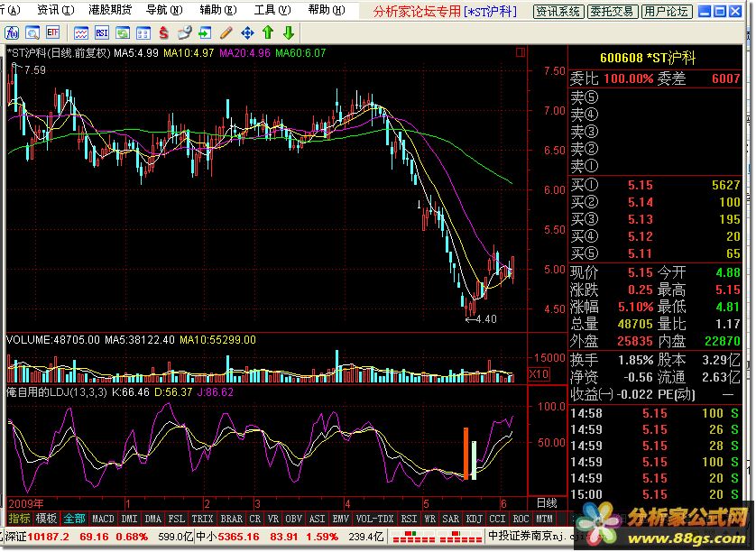This screenshot has height=552, width=756.
Task: Open the multi-window grid layout icon
Action: [x=143, y=32]
